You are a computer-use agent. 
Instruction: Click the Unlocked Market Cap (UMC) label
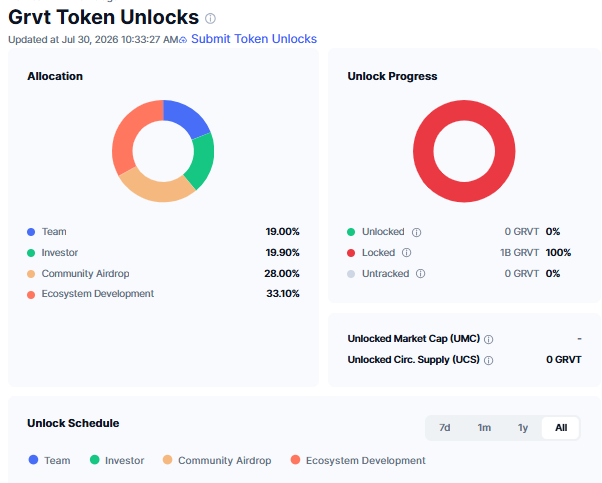pos(413,339)
